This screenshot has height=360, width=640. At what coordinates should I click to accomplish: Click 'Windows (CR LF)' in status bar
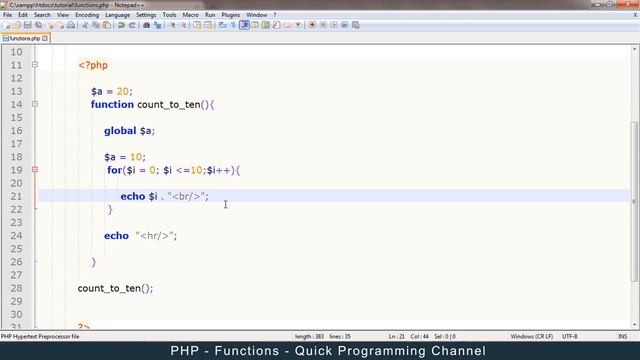point(531,337)
